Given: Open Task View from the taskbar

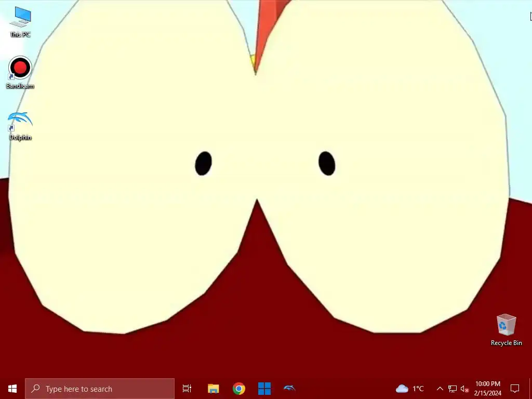Looking at the screenshot, I should [x=187, y=389].
